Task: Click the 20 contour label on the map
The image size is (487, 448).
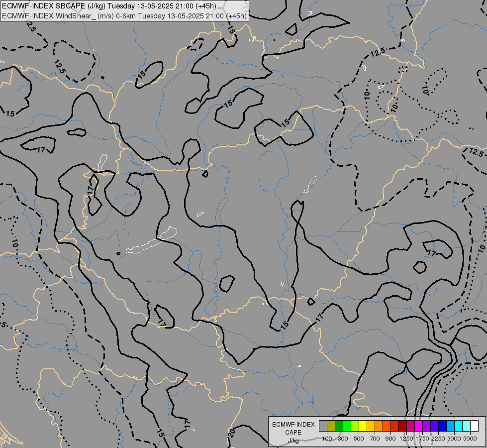Action: [x=232, y=434]
